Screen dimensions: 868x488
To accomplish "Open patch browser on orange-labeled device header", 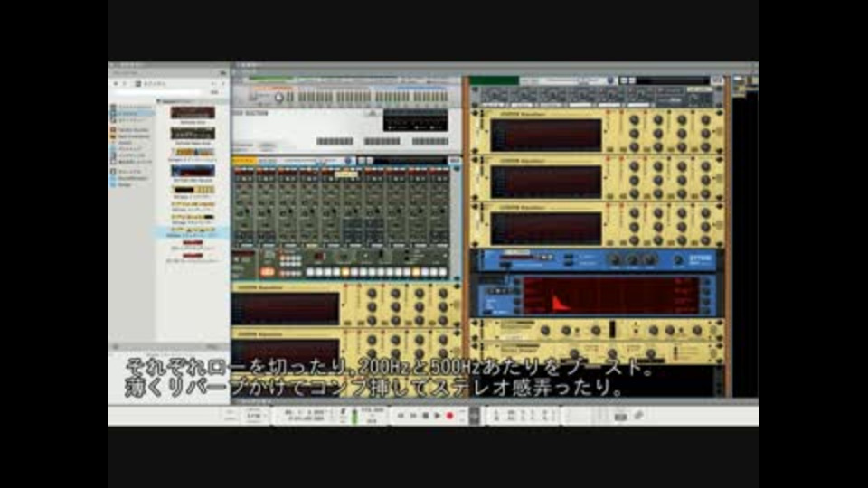I will tap(349, 161).
